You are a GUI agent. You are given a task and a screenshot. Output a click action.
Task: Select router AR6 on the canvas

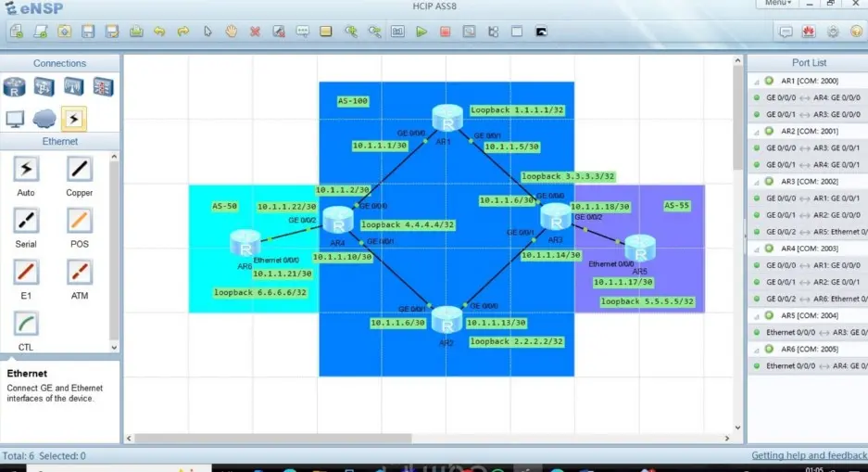(245, 244)
